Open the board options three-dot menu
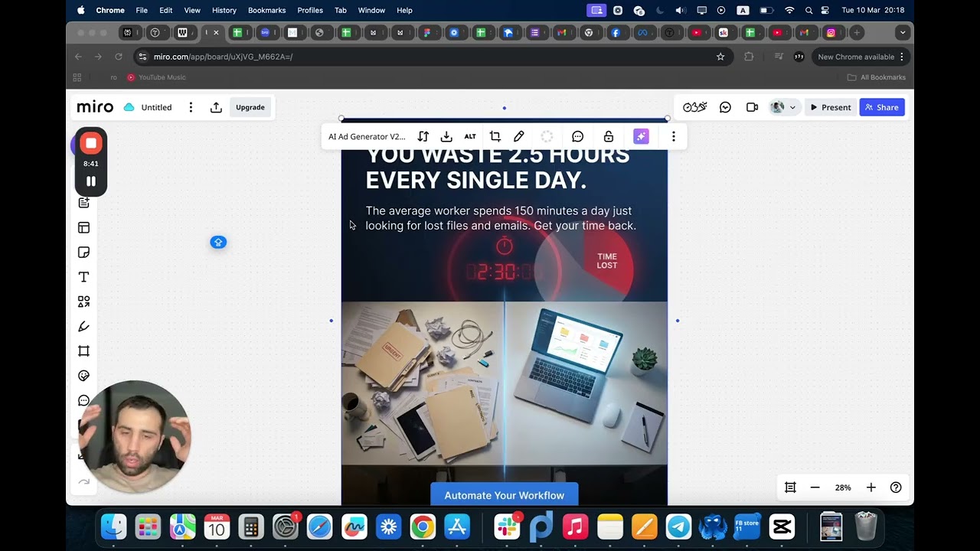The image size is (980, 551). [x=191, y=107]
